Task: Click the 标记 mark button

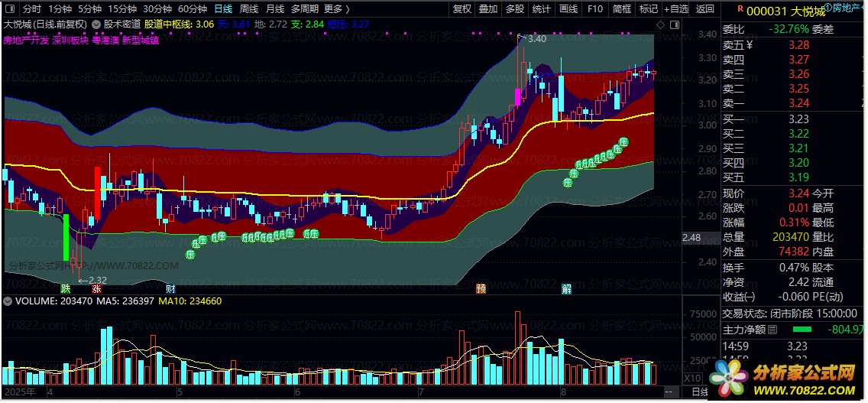Action: [648, 9]
